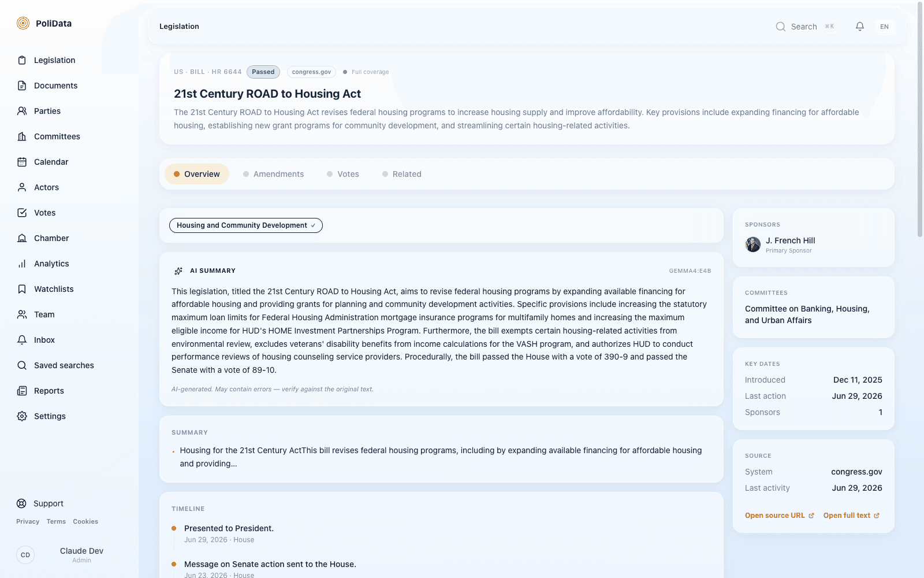
Task: Click the Analytics bar chart icon
Action: [x=22, y=264]
